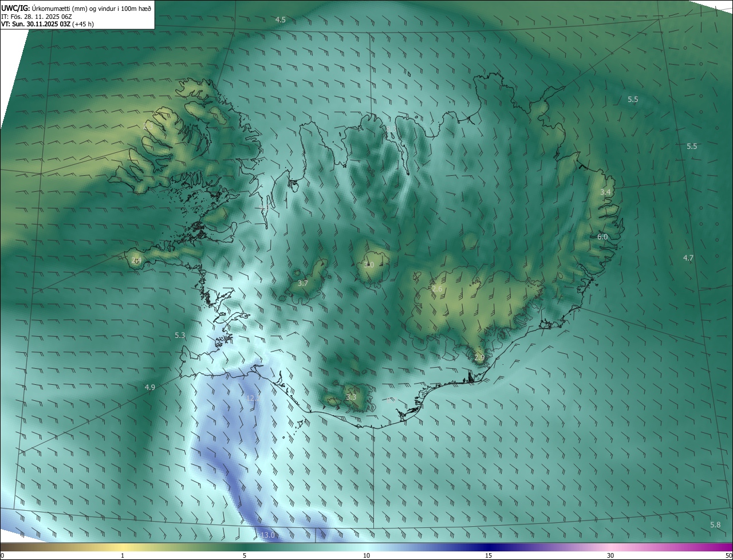Viewport: 733px width, 560px height.
Task: Click the 5.8 value over the sea
Action: click(x=715, y=524)
